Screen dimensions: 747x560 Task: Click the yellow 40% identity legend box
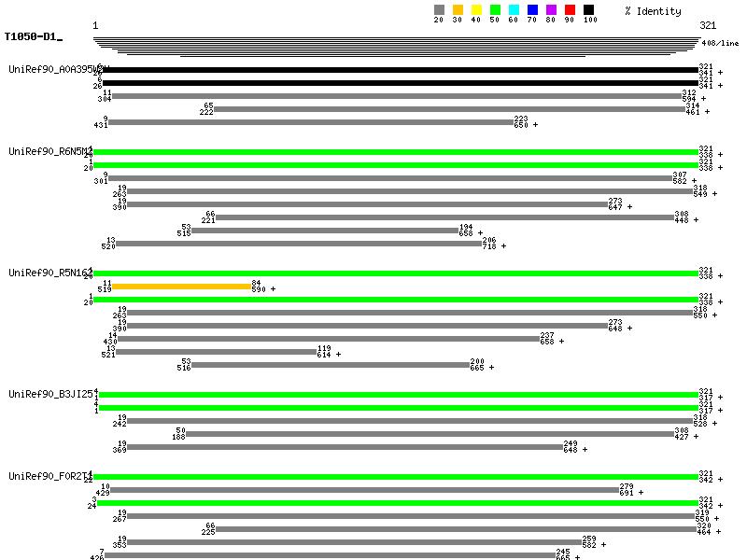[476, 10]
